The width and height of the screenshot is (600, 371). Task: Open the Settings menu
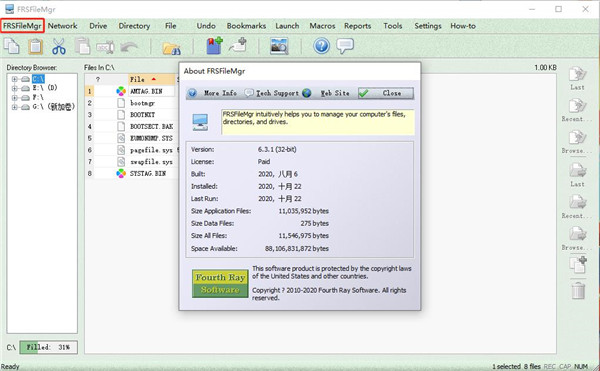[428, 26]
